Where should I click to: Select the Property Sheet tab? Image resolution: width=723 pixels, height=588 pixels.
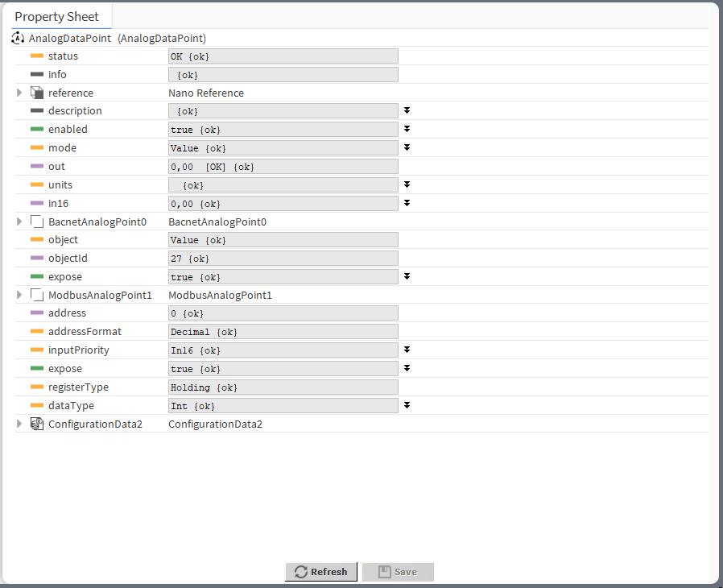pos(57,16)
